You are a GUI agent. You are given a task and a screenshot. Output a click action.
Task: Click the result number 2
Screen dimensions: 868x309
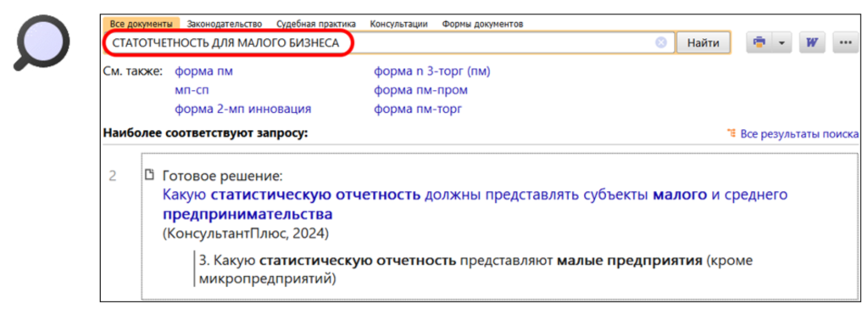tap(113, 177)
